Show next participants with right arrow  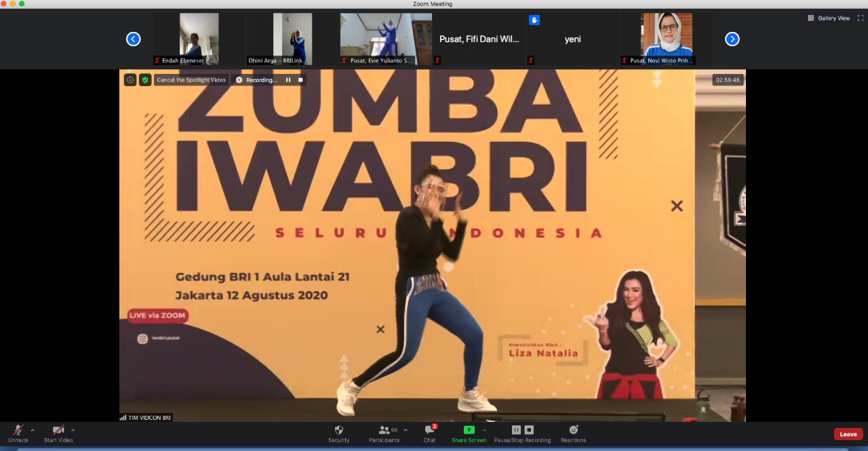point(732,39)
